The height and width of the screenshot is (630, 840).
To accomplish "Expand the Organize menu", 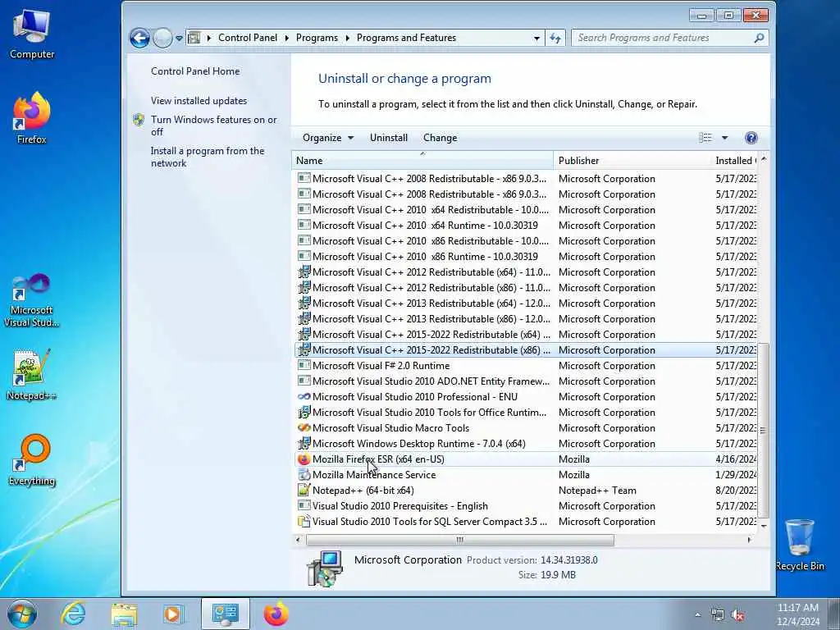I will [x=328, y=138].
